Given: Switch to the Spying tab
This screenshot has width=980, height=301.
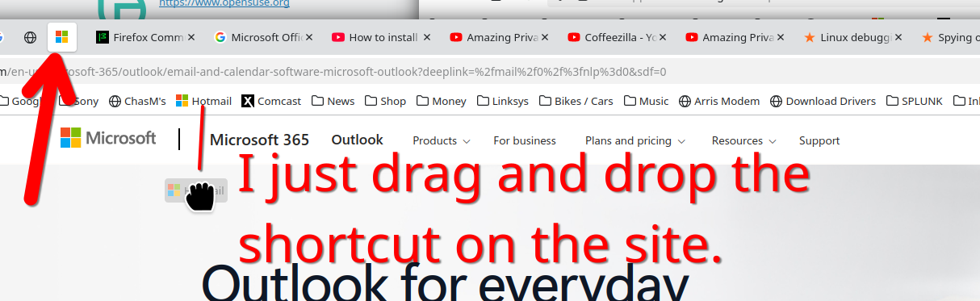Looking at the screenshot, I should (x=950, y=37).
